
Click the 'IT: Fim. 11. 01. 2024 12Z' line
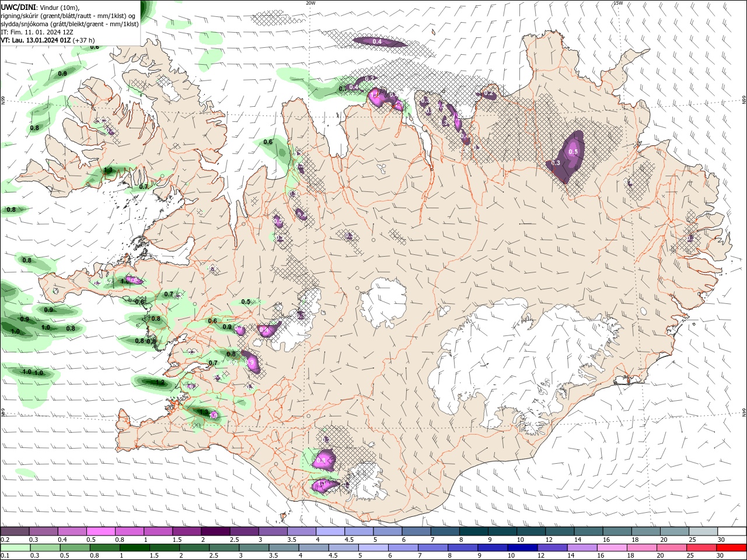[36, 32]
